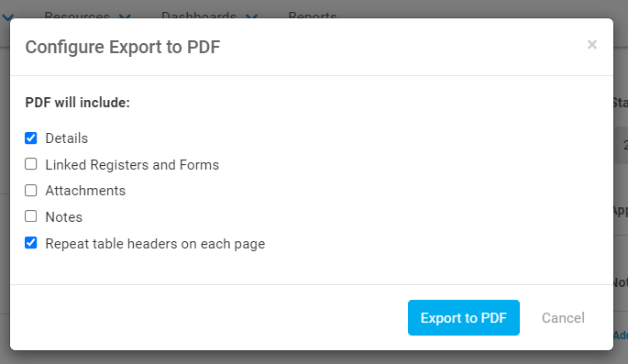Click the 'Details' option label
The height and width of the screenshot is (364, 628).
[67, 138]
